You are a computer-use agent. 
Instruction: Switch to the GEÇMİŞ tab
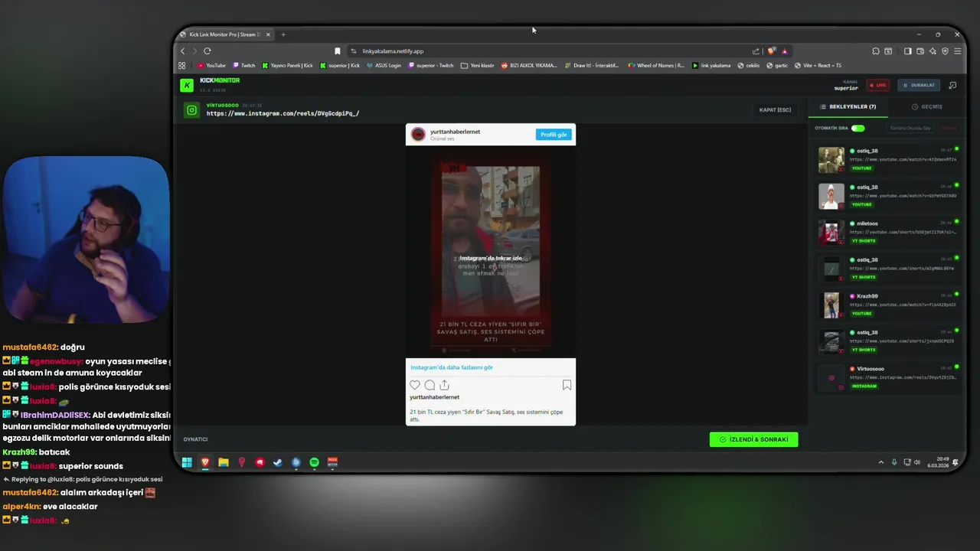[927, 106]
